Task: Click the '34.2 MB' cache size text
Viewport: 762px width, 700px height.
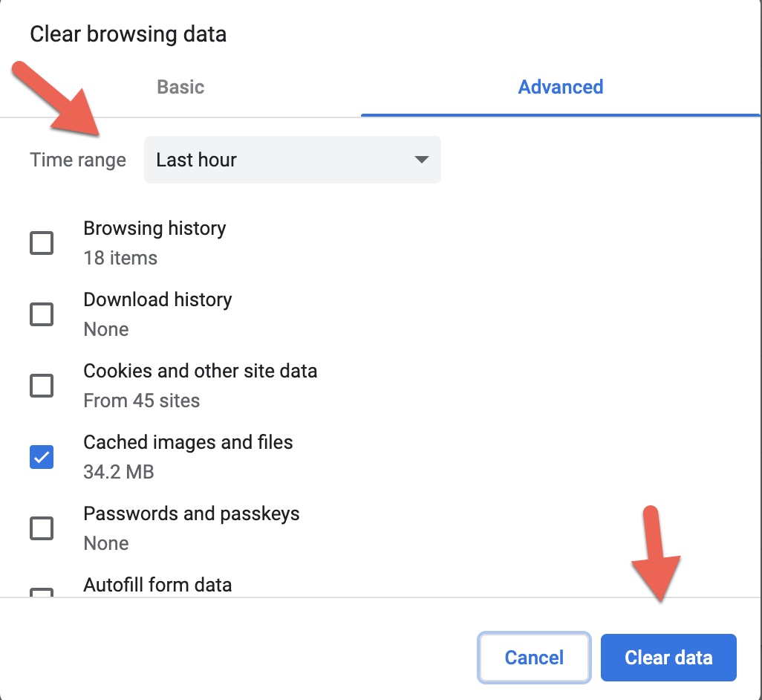Action: 119,472
